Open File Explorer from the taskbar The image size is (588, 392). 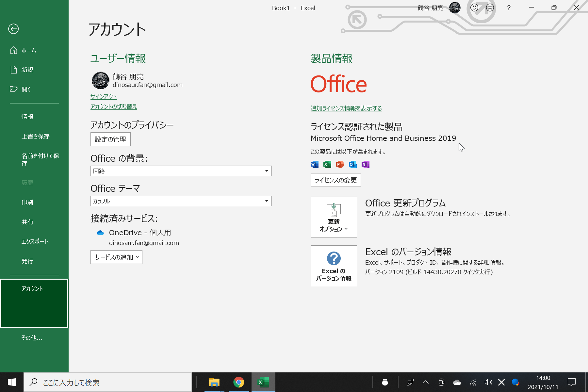(214, 382)
